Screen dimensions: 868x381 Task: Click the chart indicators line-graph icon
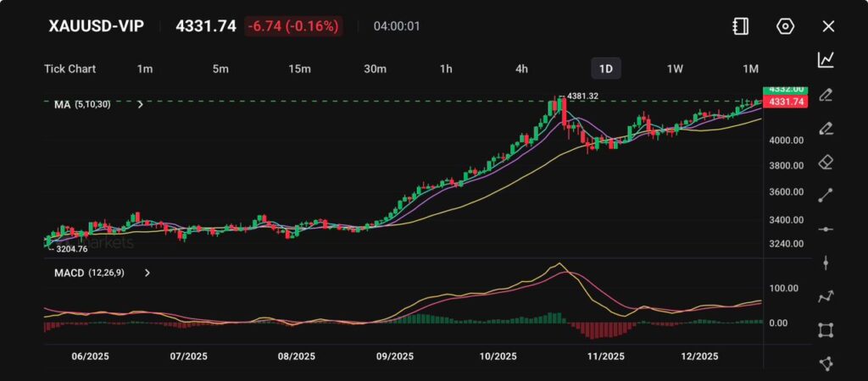click(x=826, y=60)
